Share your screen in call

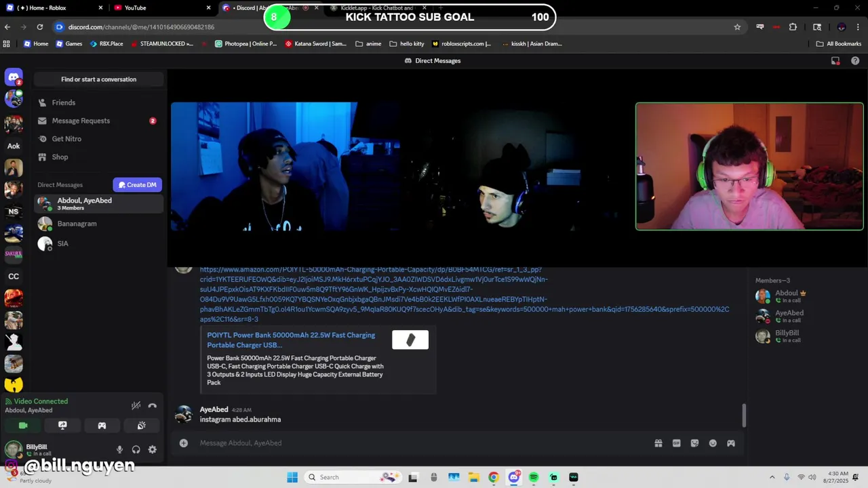click(x=62, y=426)
